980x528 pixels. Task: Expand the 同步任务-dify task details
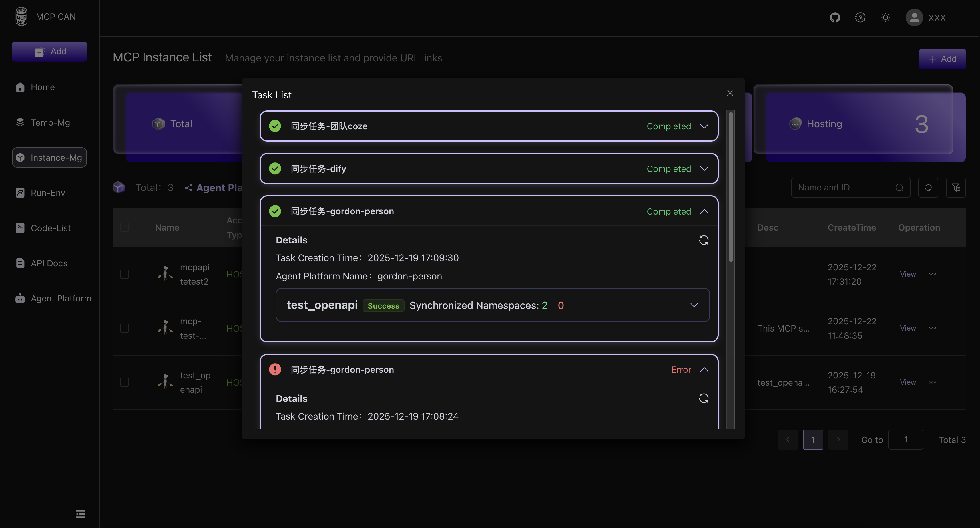point(704,169)
